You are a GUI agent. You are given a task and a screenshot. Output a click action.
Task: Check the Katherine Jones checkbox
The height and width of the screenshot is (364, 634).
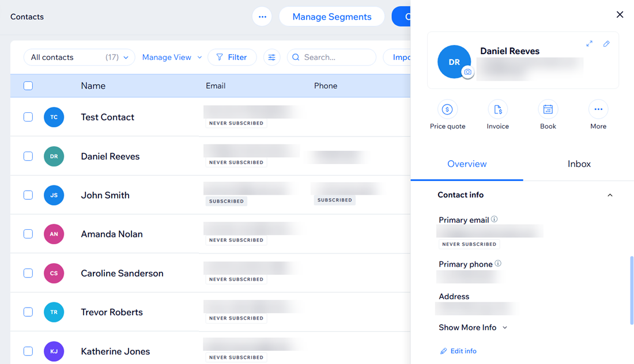28,351
